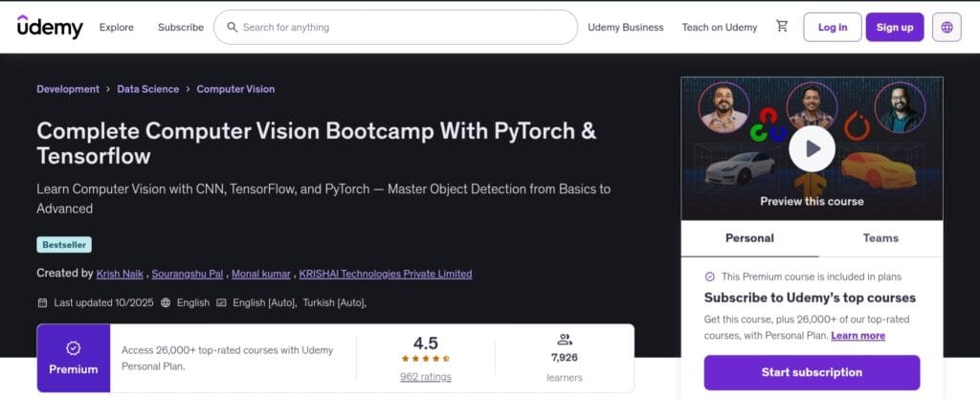This screenshot has width=980, height=399.
Task: Follow the Learn more link
Action: click(x=857, y=335)
